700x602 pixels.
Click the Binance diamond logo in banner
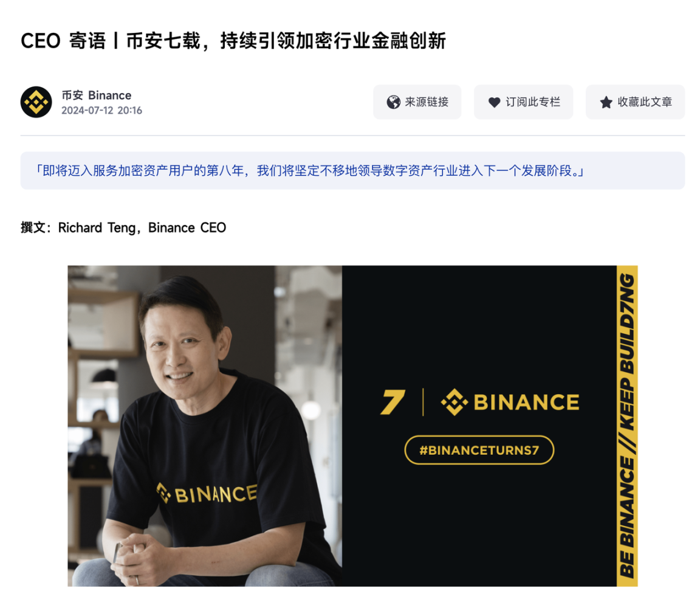[x=455, y=402]
